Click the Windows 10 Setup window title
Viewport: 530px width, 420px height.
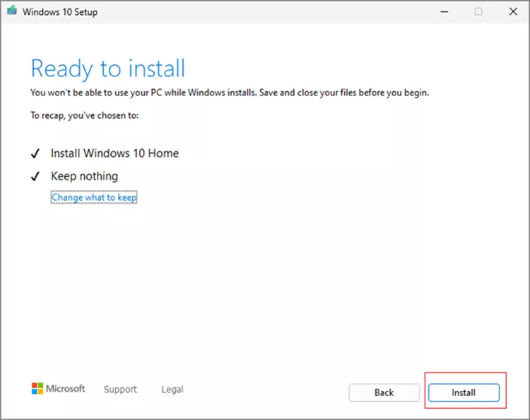60,12
